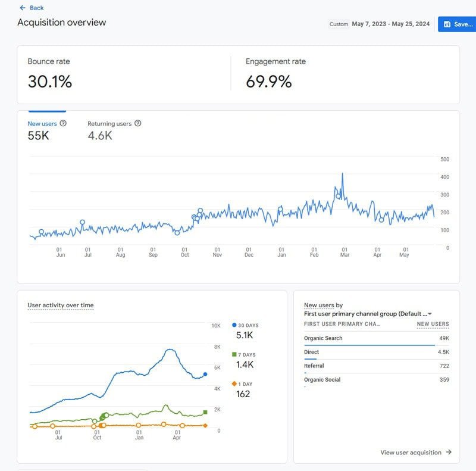Click the View user acquisition link

tap(411, 453)
